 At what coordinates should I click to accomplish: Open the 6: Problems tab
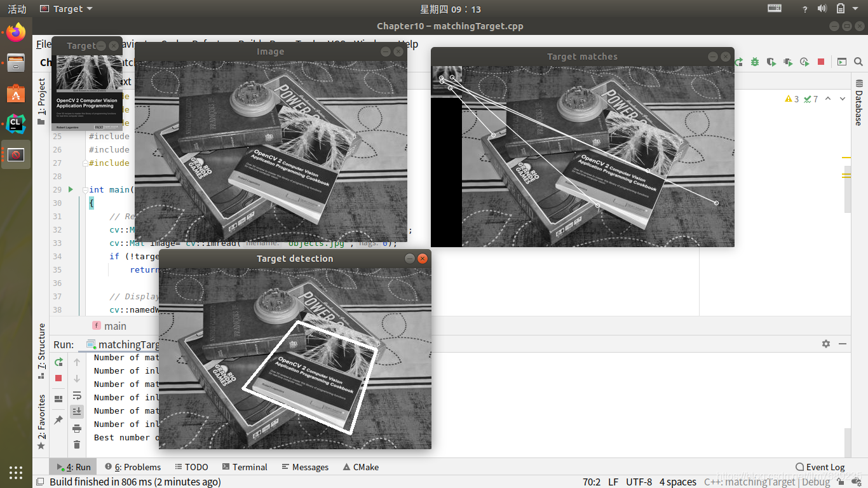tap(132, 467)
